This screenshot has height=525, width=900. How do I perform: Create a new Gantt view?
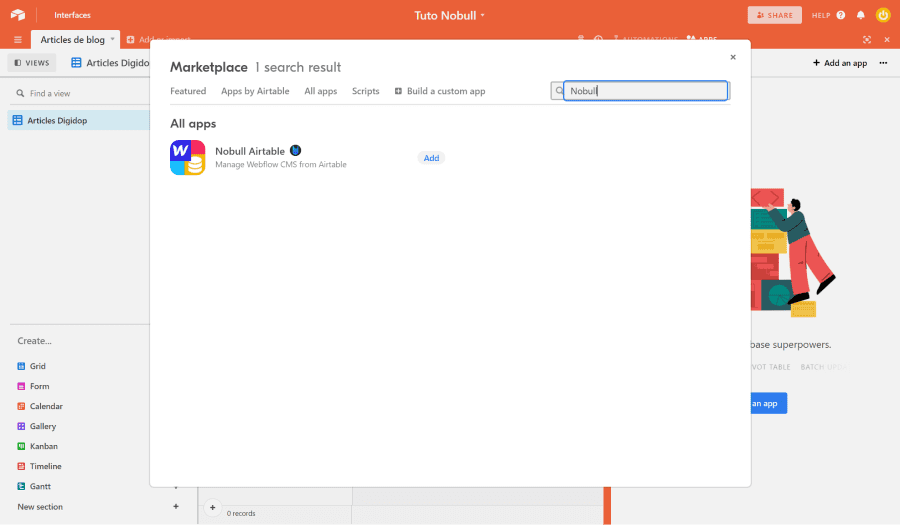click(40, 486)
